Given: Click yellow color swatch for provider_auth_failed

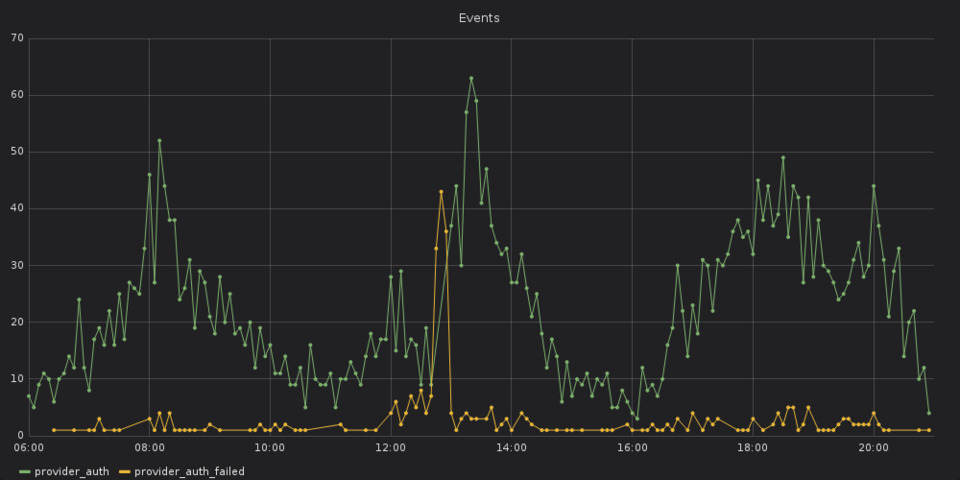Looking at the screenshot, I should tap(124, 471).
